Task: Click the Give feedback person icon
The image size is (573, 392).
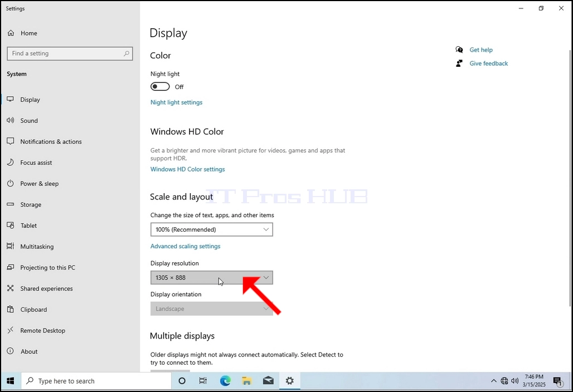Action: (x=459, y=63)
